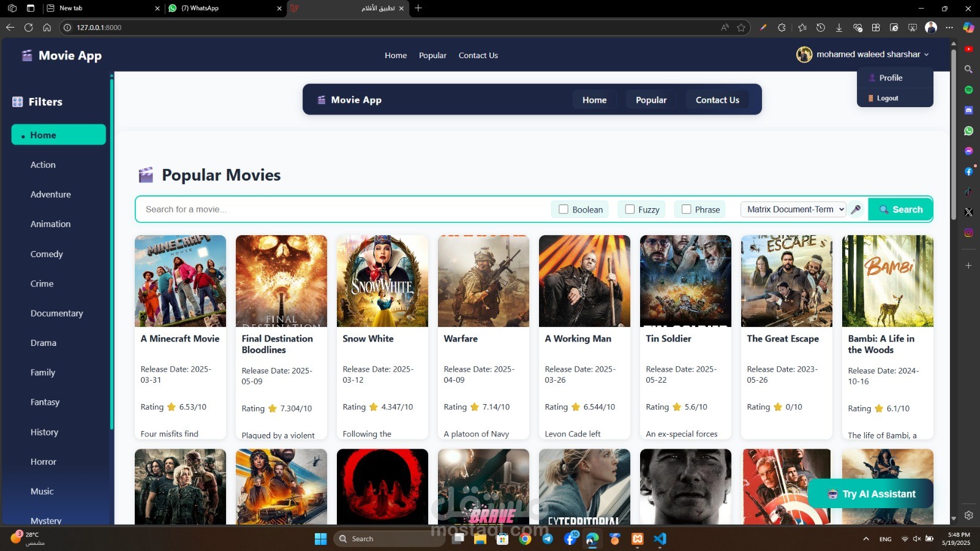Open Spotify from the browser sidebar
The image size is (980, 551).
coord(968,89)
